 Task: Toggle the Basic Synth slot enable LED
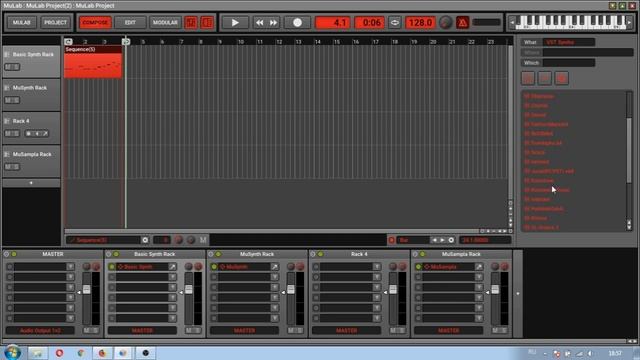point(111,267)
